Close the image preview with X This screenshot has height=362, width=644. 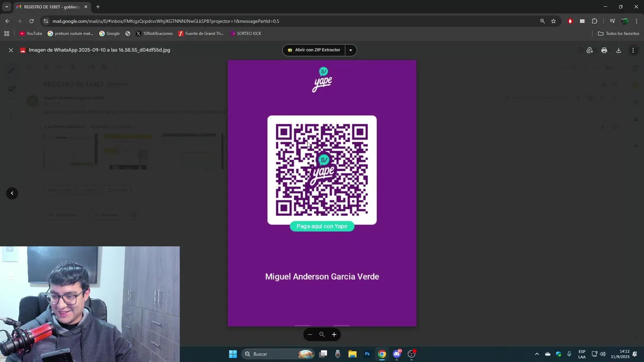[x=11, y=50]
